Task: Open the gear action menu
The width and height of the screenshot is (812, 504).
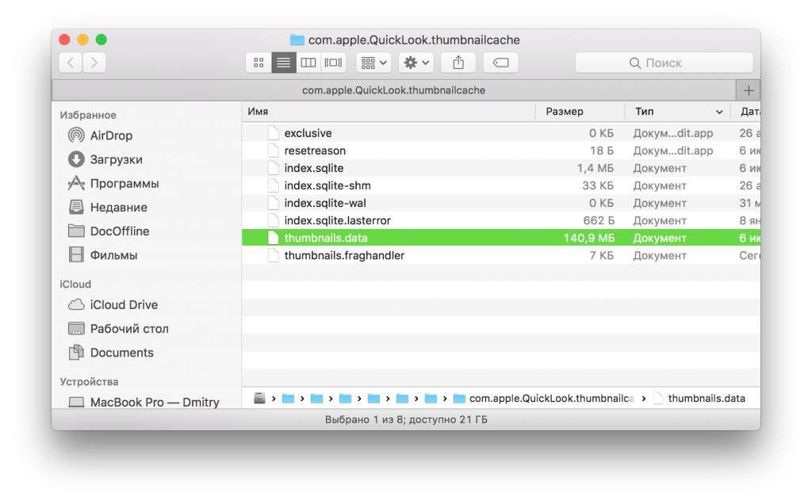Action: pos(416,63)
